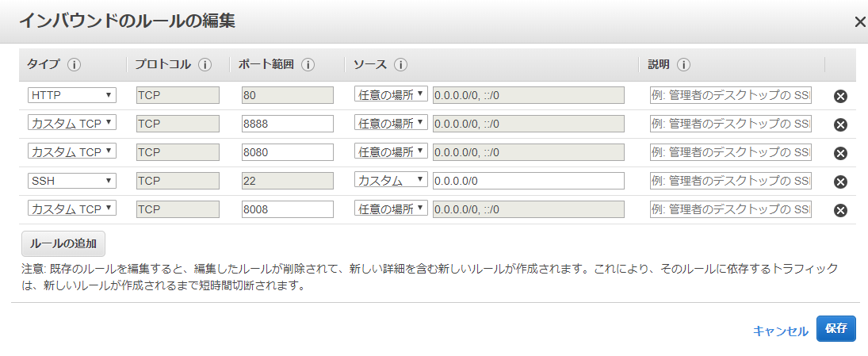Delete the port 8888 rule
Screen dimensions: 868x356
point(840,124)
